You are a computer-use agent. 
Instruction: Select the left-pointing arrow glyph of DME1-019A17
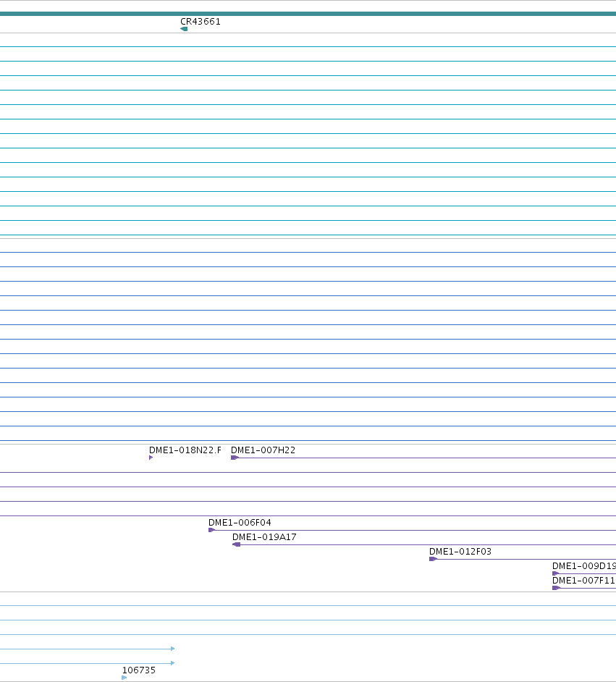coord(237,544)
